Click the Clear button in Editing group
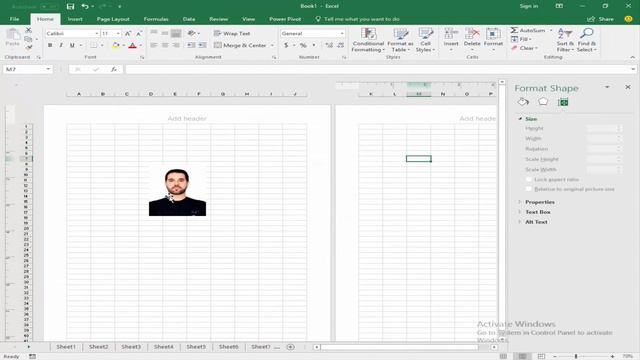The height and width of the screenshot is (360, 640). 524,48
